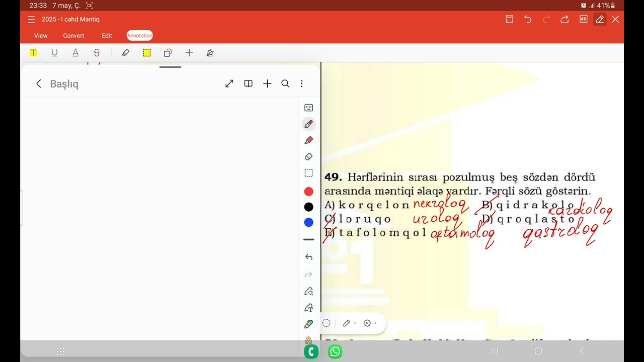Select the strikethrough annotation tool
This screenshot has width=644, height=362.
(x=97, y=53)
